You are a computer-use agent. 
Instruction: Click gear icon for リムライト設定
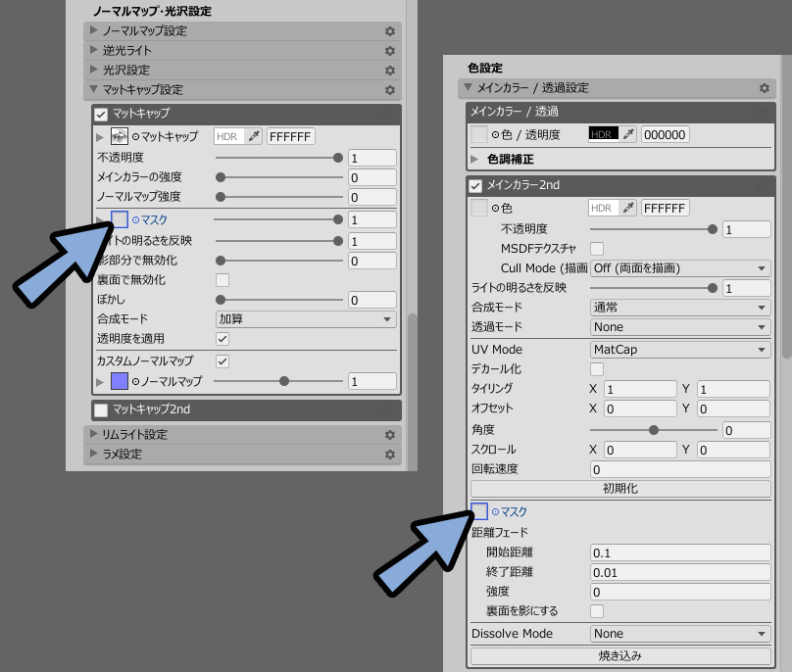click(x=389, y=435)
